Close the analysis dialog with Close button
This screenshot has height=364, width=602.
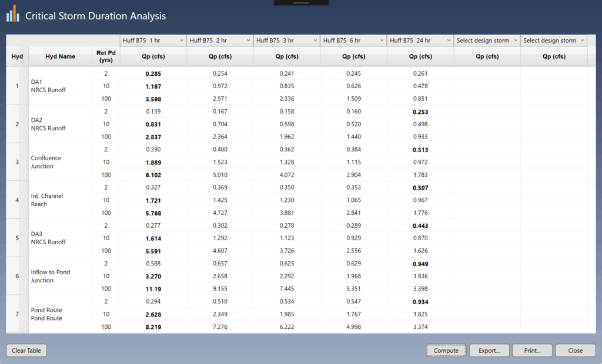point(575,350)
